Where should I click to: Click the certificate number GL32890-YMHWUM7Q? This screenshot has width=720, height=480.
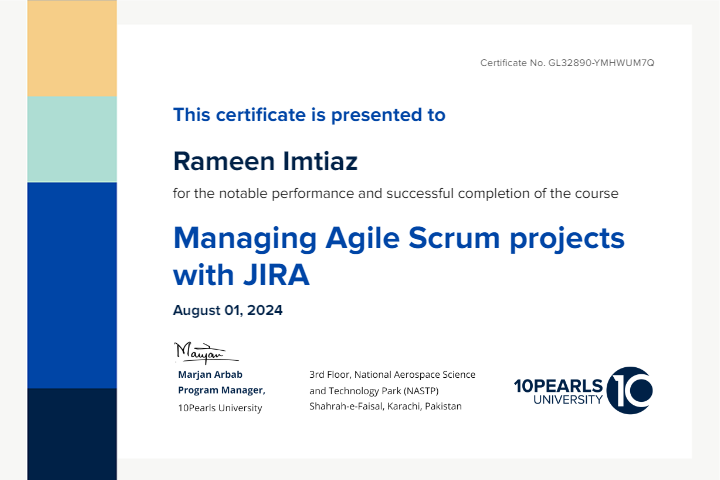[567, 63]
